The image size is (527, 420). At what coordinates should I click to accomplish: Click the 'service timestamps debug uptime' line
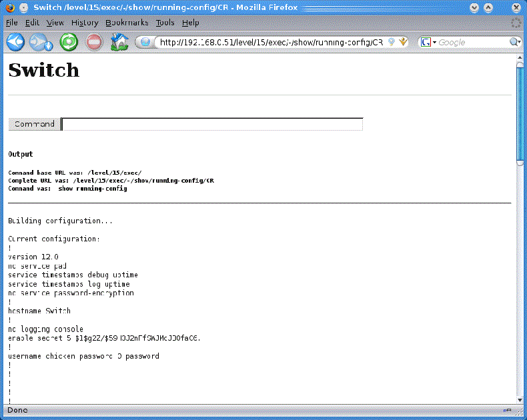[x=73, y=275]
